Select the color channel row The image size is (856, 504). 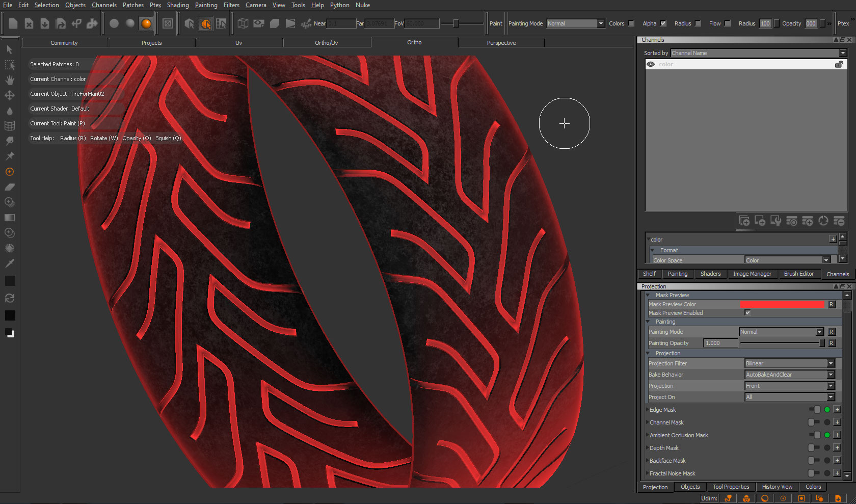click(746, 64)
